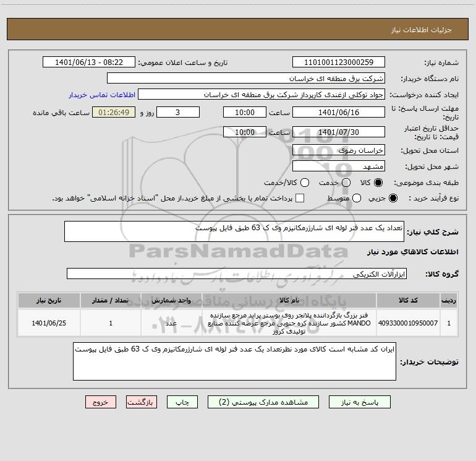The height and width of the screenshot is (461, 476).
Task: Click the need date cell 1401/06/25
Action: click(49, 323)
